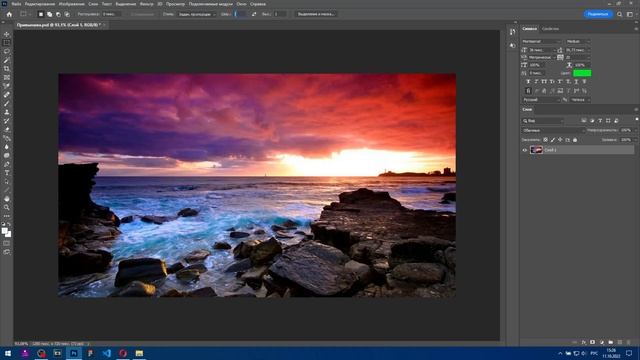
Task: Open the Окно menu
Action: (x=241, y=4)
